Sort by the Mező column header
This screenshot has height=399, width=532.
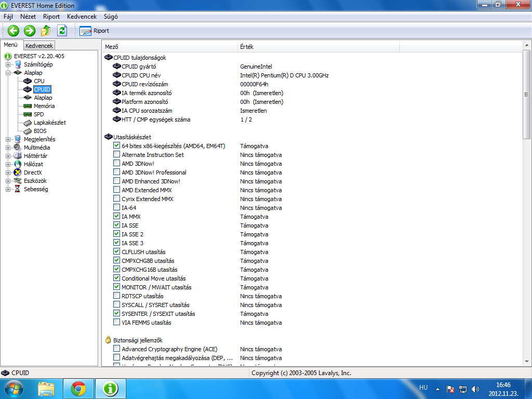tap(169, 47)
